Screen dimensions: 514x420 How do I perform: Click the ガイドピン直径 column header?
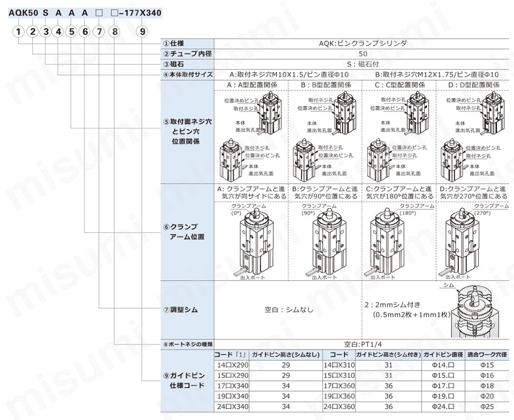(443, 355)
